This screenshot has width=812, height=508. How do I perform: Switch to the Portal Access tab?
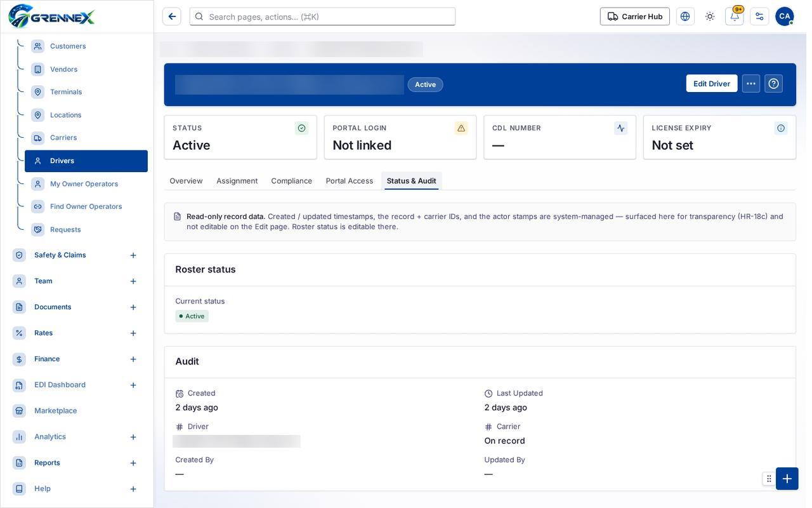click(x=350, y=181)
